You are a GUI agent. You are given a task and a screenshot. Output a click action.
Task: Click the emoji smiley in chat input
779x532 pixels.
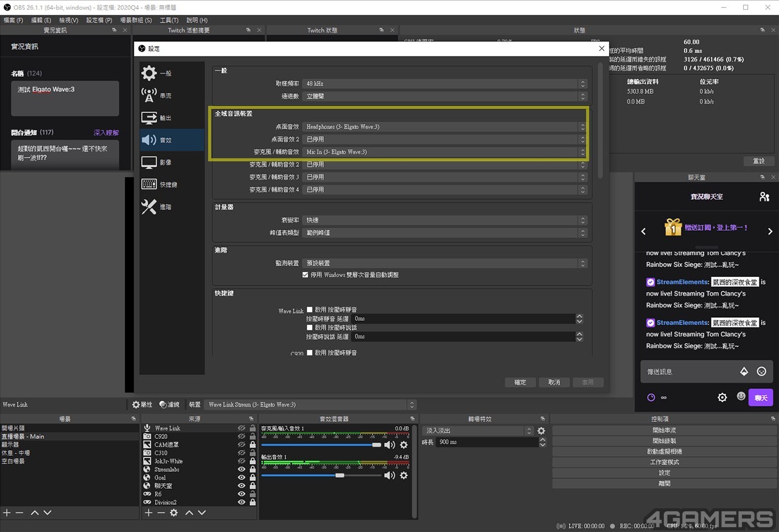click(761, 371)
